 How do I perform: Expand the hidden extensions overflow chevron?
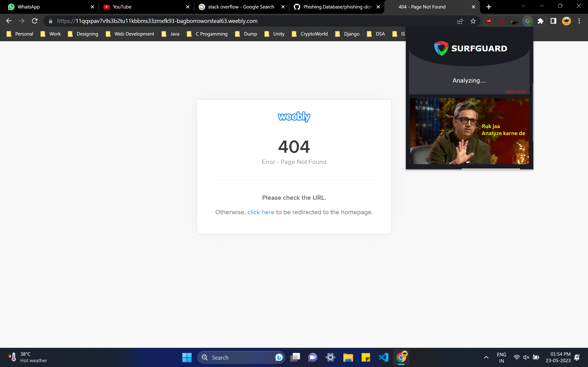pyautogui.click(x=502, y=21)
